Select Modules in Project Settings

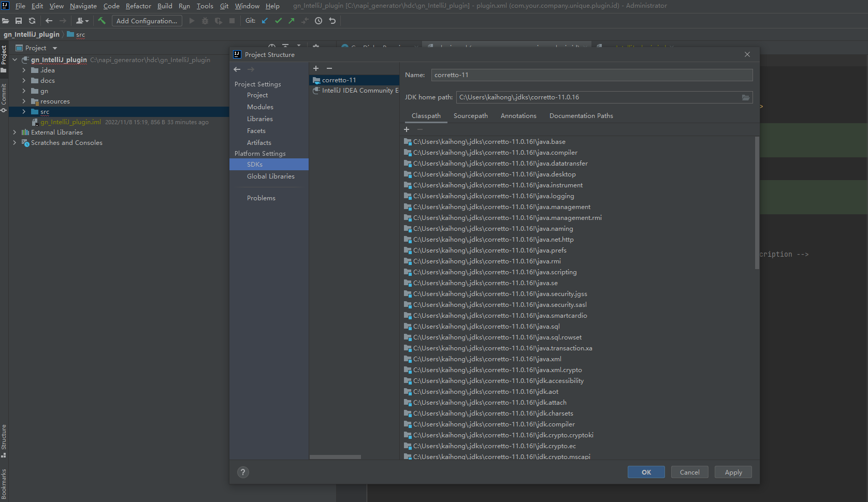pyautogui.click(x=260, y=107)
